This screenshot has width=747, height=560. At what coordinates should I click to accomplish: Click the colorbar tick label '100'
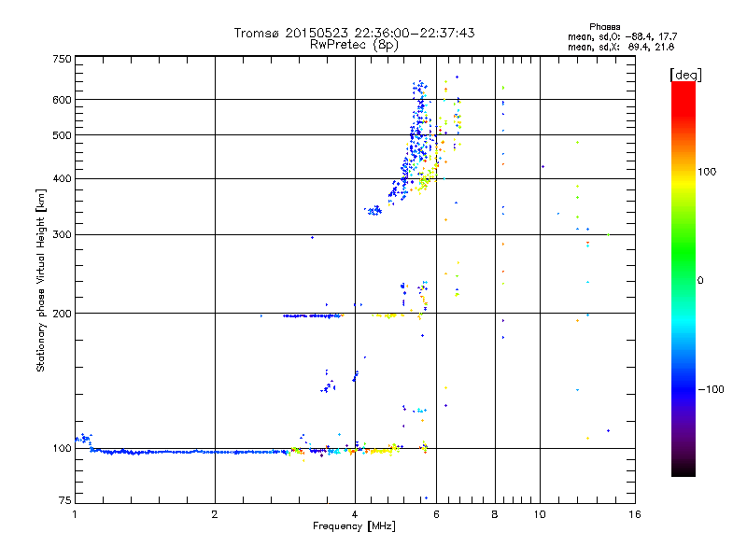pos(707,172)
